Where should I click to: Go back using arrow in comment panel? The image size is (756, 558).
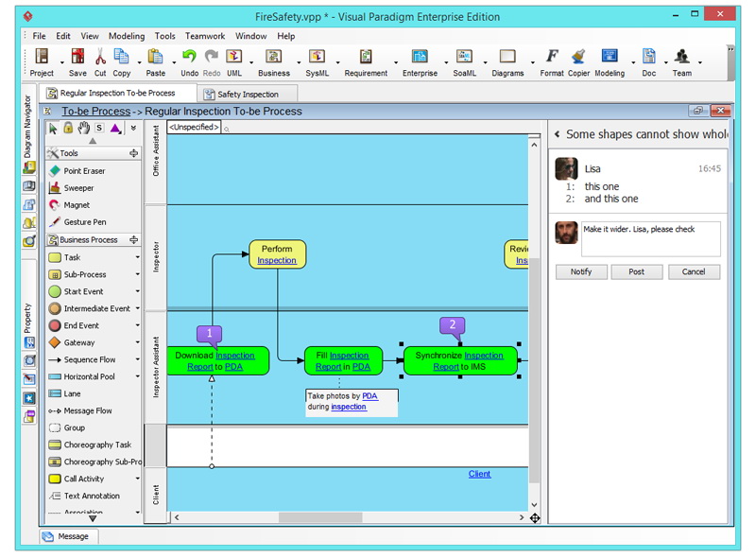click(x=557, y=134)
